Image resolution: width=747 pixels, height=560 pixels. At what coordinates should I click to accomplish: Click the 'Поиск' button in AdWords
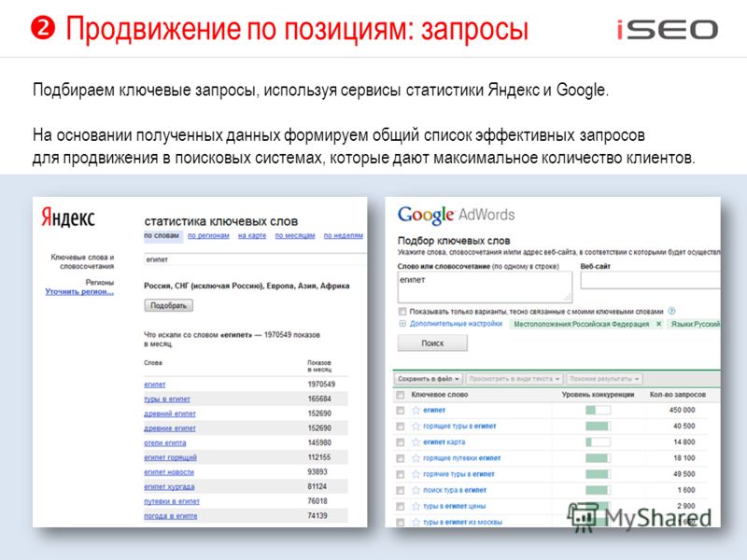pos(432,343)
